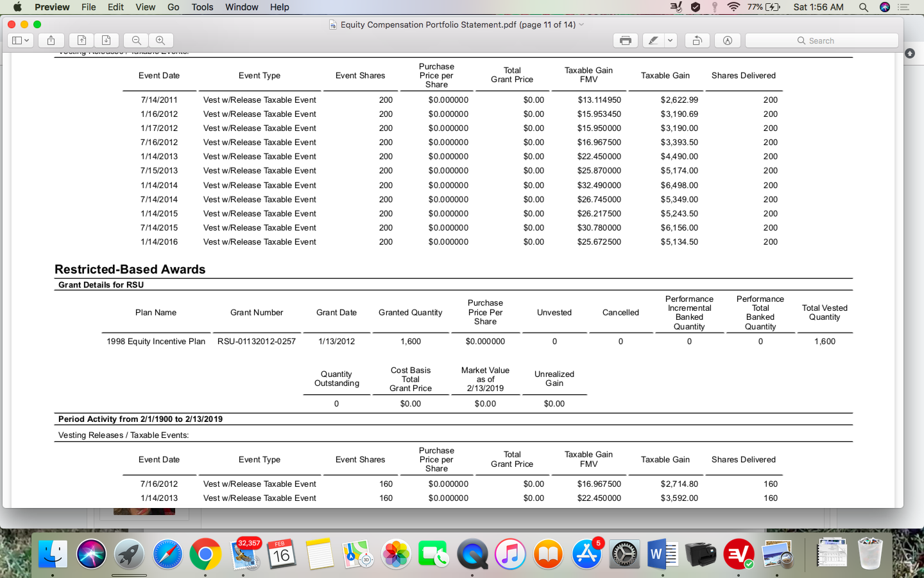Select the Highlight pen tool
The height and width of the screenshot is (578, 924).
click(653, 40)
